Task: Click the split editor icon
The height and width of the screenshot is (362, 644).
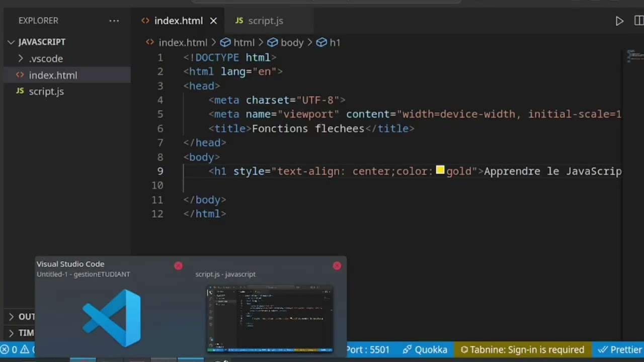Action: coord(639,21)
